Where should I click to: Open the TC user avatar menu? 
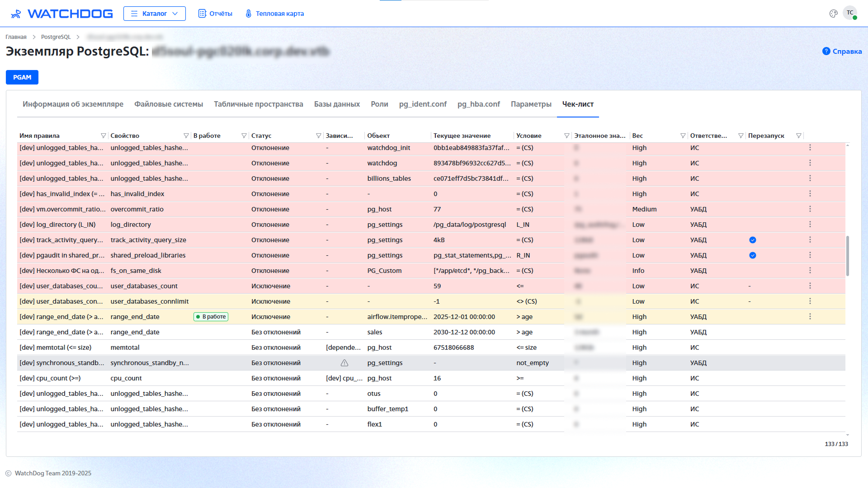(850, 13)
